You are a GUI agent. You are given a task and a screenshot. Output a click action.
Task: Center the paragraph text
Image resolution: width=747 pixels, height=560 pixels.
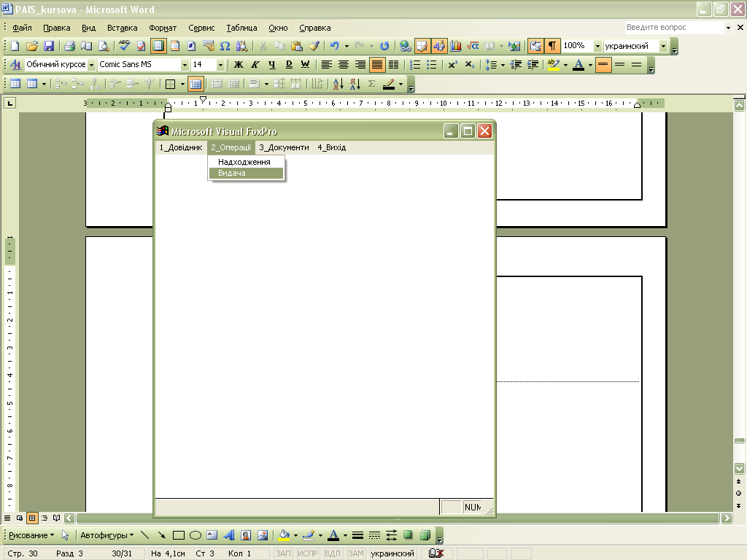[x=343, y=65]
